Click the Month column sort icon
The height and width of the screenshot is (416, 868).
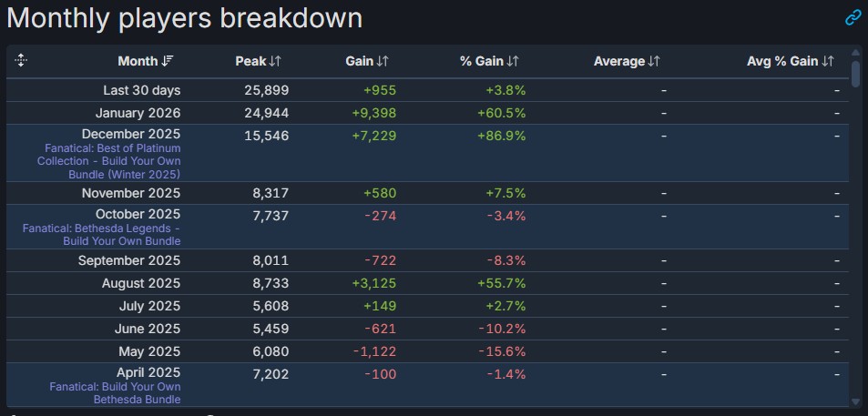(168, 62)
